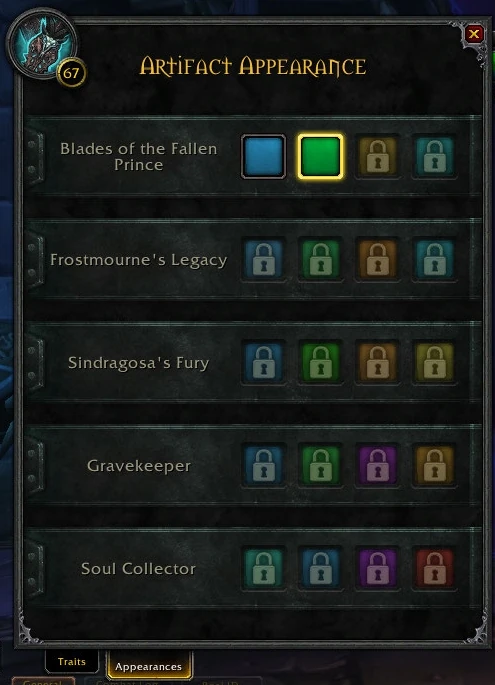This screenshot has width=495, height=685.
Task: Click the locked teal Blades of the Fallen Prince tint
Action: (x=434, y=156)
